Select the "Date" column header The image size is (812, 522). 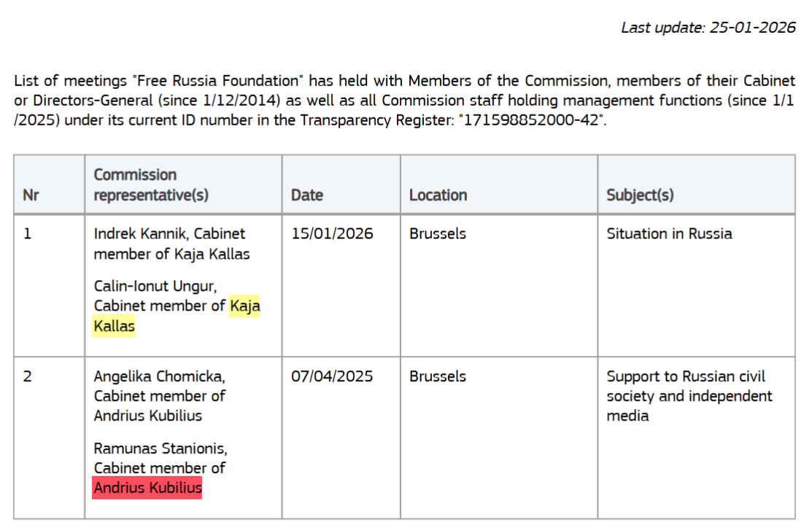pyautogui.click(x=307, y=195)
